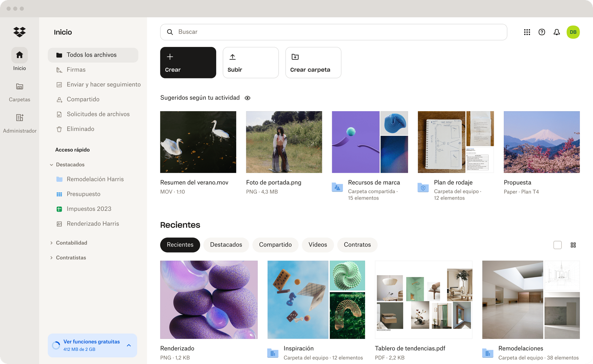Expand the Contabilidad section
Screen dimensions: 593x364
click(x=51, y=243)
